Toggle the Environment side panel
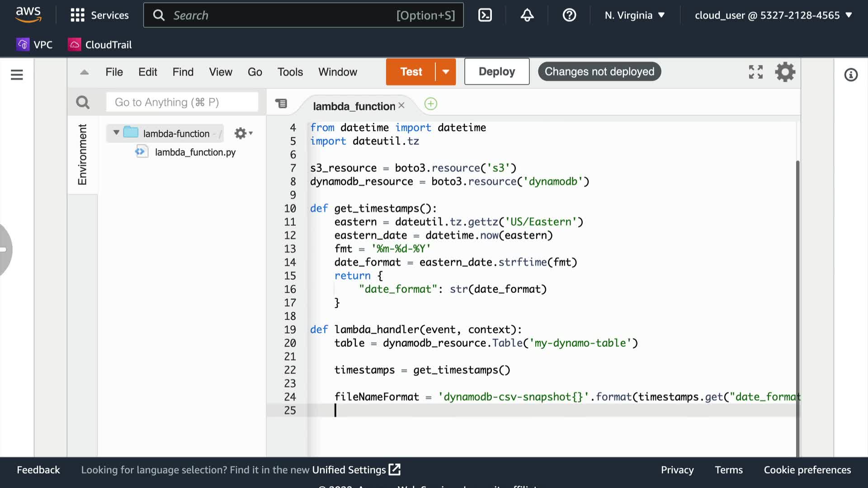Viewport: 868px width, 488px height. tap(82, 155)
